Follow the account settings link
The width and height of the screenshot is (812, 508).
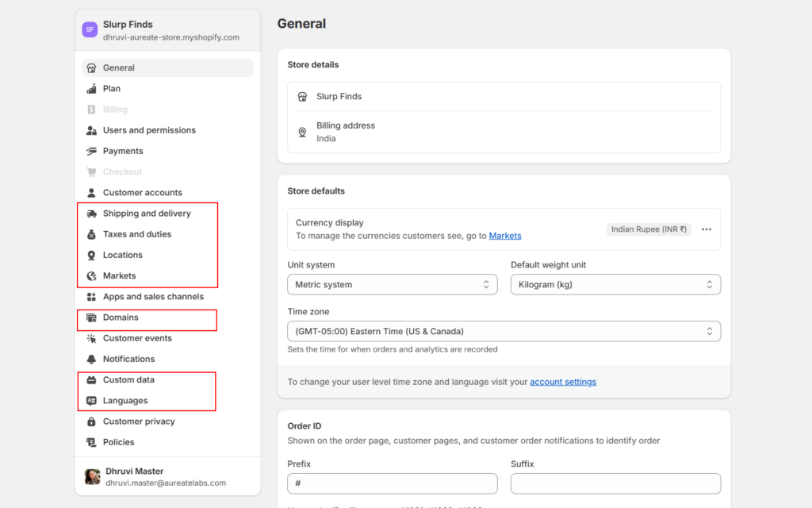pos(563,382)
